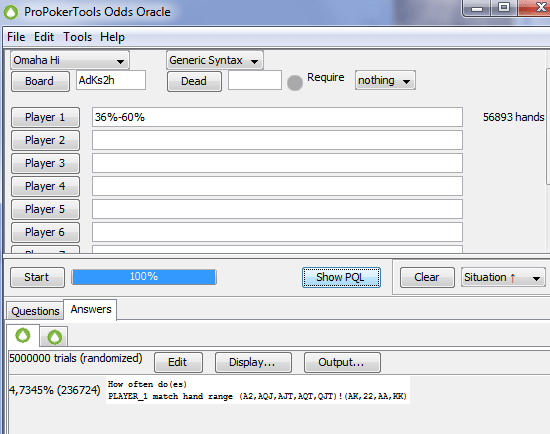
Task: Click the Show PQL button
Action: 341,278
